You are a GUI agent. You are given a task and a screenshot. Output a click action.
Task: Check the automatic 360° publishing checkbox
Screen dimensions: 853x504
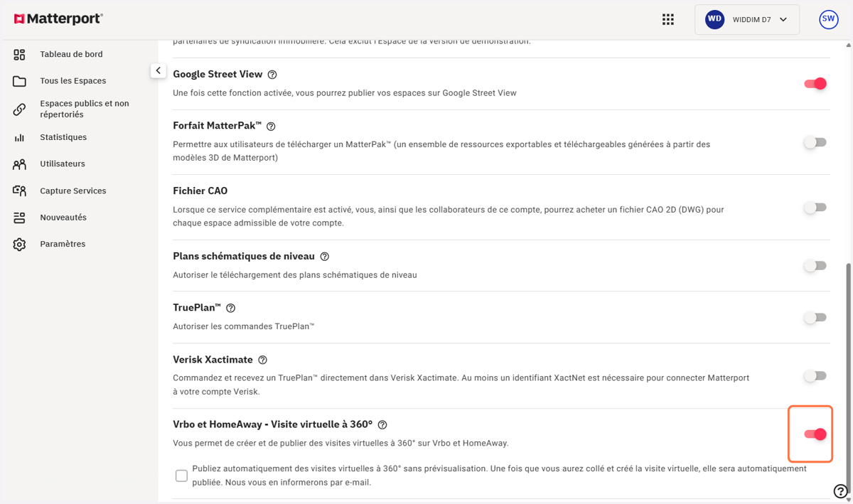coord(181,476)
